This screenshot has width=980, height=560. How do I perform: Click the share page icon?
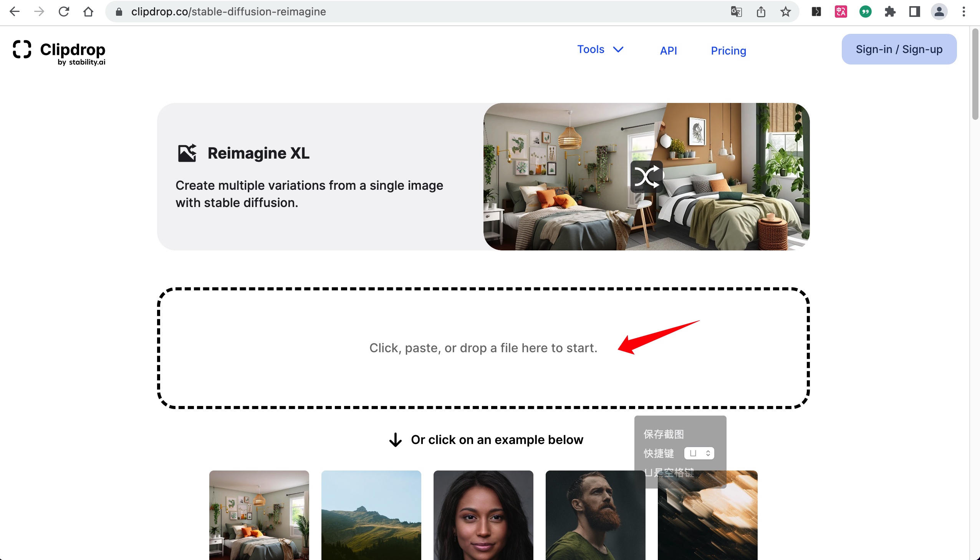(761, 12)
